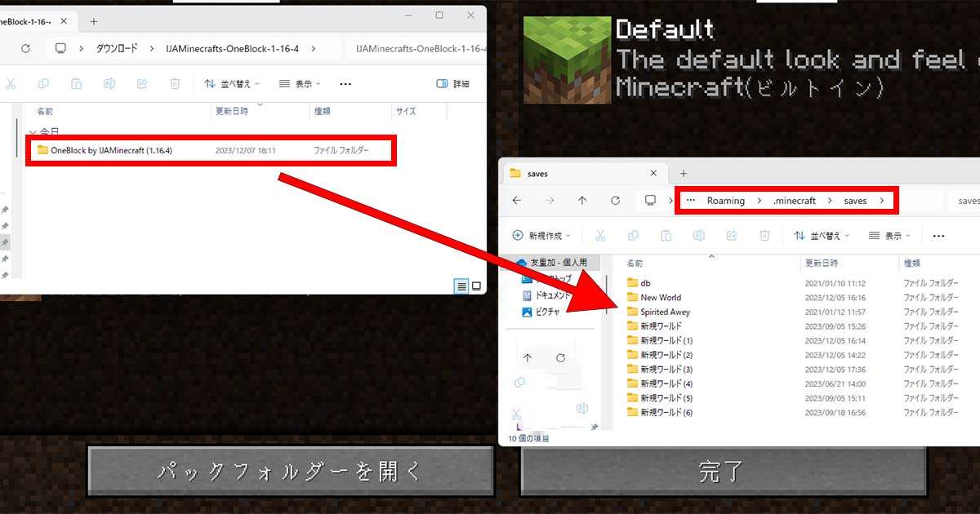Sort downloads list by 種類 column
The width and height of the screenshot is (980, 514).
322,111
